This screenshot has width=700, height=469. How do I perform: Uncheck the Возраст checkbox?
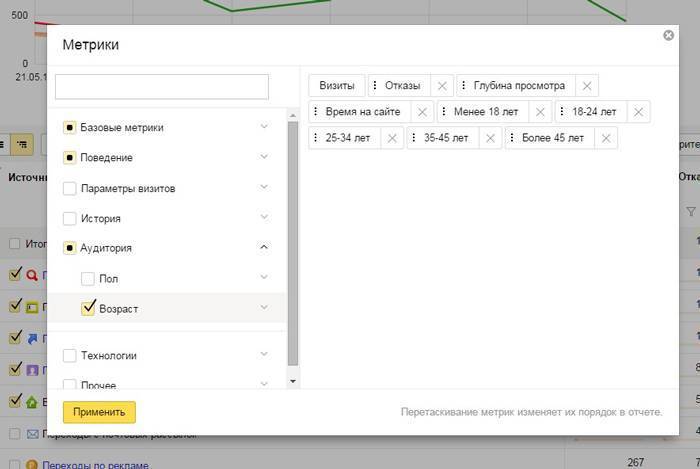[x=88, y=308]
